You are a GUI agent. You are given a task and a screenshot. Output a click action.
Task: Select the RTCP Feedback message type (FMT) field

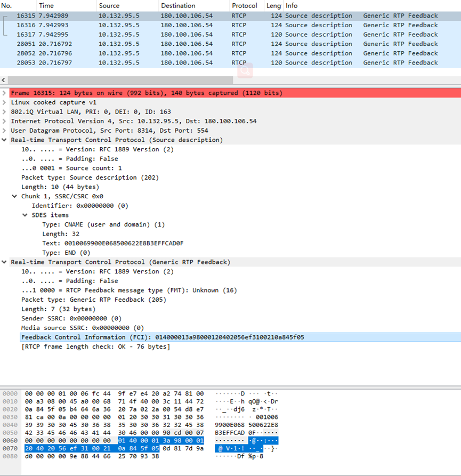tap(129, 290)
